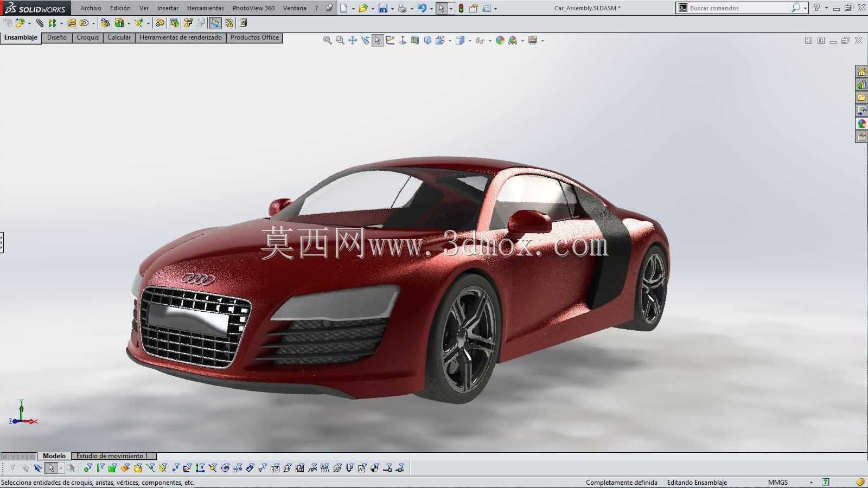Expand the View Settings dropdown
The image size is (868, 488).
click(x=542, y=41)
